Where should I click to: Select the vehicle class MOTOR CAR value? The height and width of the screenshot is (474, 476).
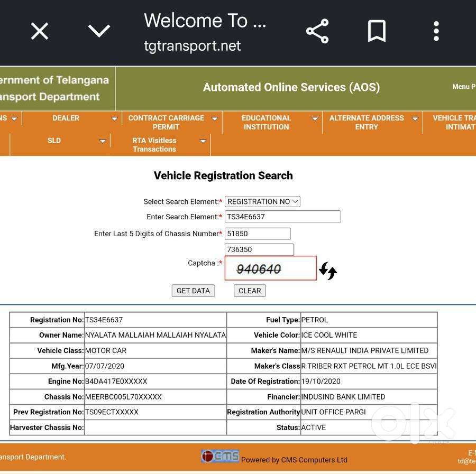[x=106, y=350]
